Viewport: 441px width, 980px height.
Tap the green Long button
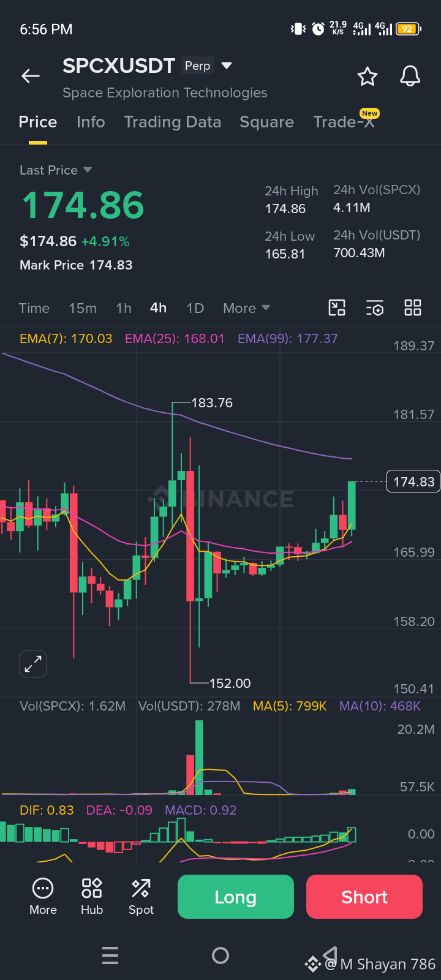coord(236,897)
